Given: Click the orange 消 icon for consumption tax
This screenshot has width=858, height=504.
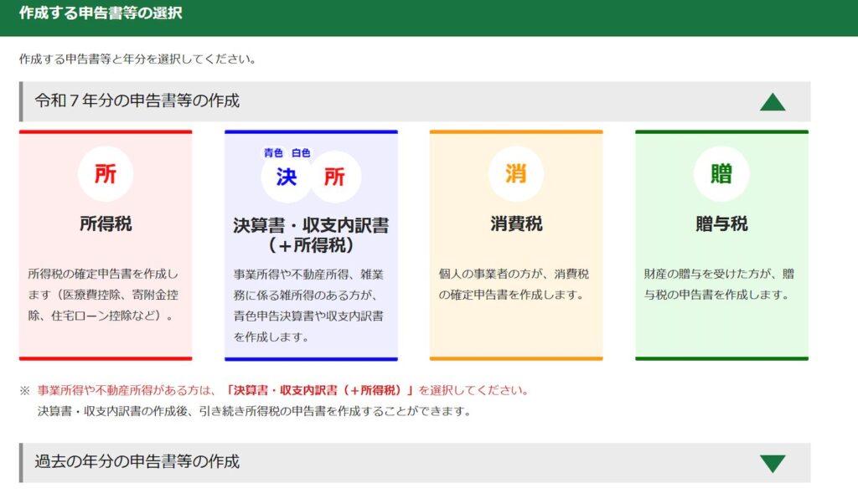Looking at the screenshot, I should 515,174.
